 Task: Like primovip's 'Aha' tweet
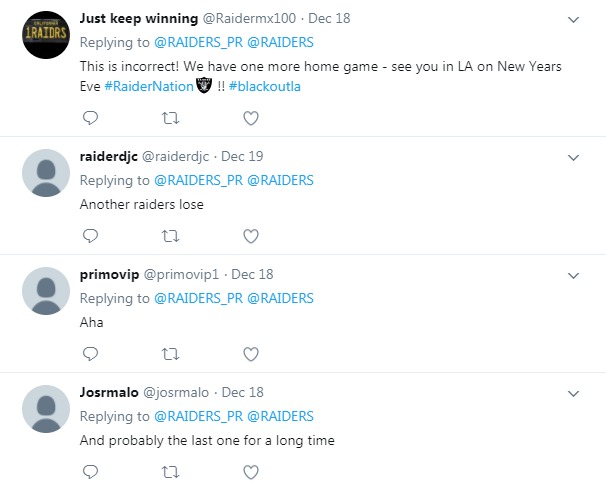[x=251, y=353]
